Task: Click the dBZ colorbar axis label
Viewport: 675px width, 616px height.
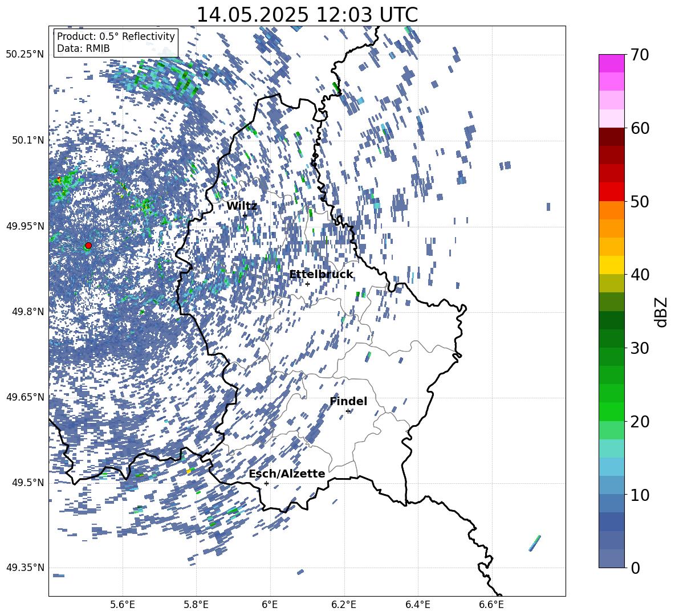Action: coord(661,312)
